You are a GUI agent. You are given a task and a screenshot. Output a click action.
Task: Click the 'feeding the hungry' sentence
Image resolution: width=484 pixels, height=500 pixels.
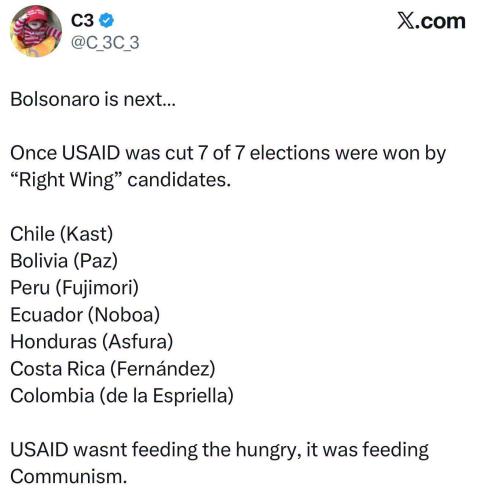tap(219, 450)
